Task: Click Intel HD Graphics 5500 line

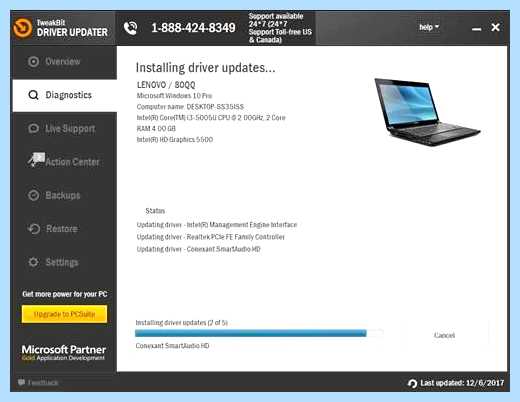Action: (x=175, y=140)
